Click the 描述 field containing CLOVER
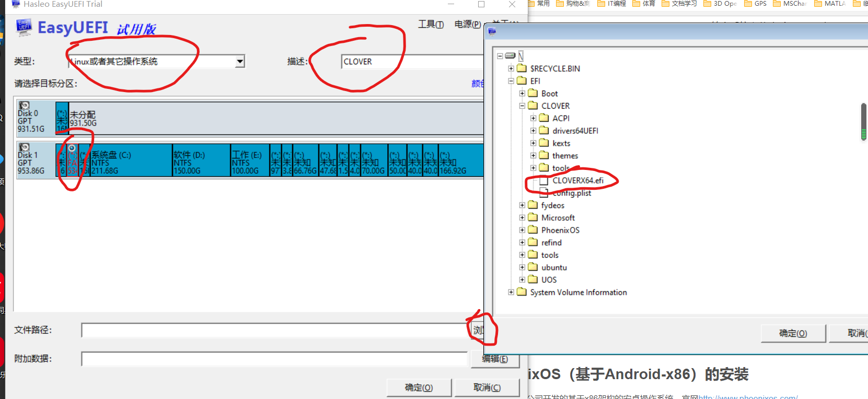 [x=413, y=62]
